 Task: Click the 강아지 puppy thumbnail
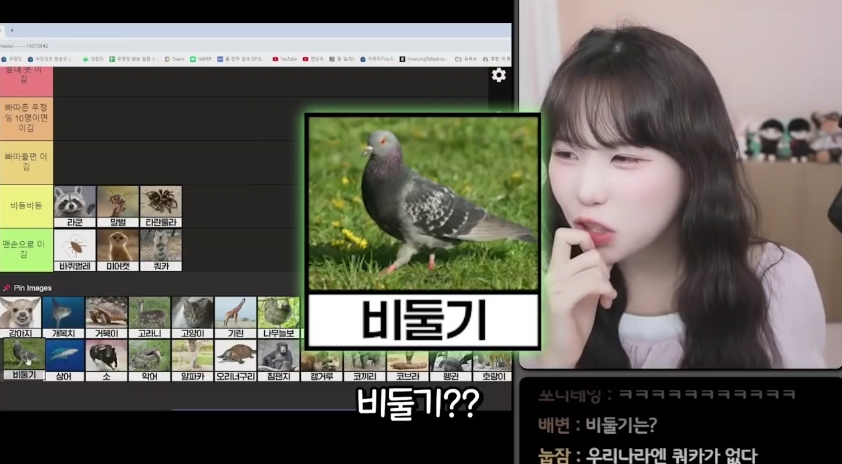[20, 314]
